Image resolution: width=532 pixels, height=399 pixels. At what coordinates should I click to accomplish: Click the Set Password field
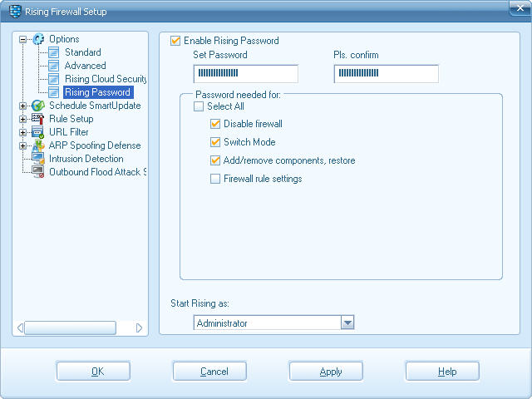246,74
